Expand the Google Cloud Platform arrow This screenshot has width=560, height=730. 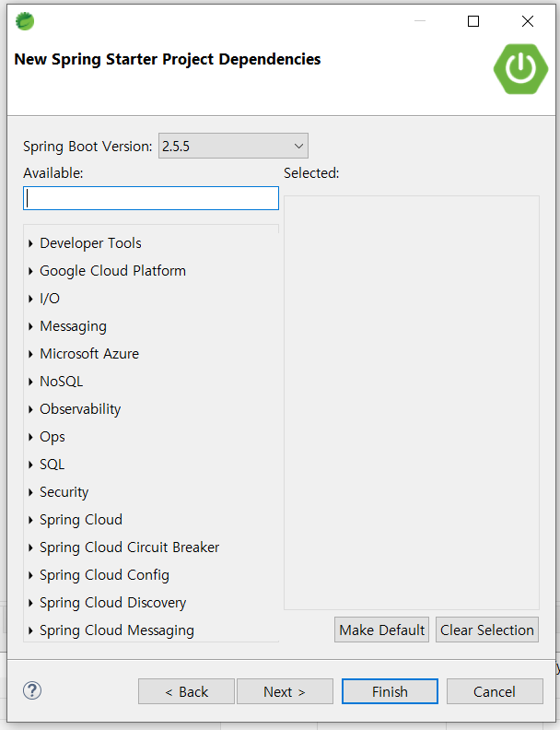point(30,271)
